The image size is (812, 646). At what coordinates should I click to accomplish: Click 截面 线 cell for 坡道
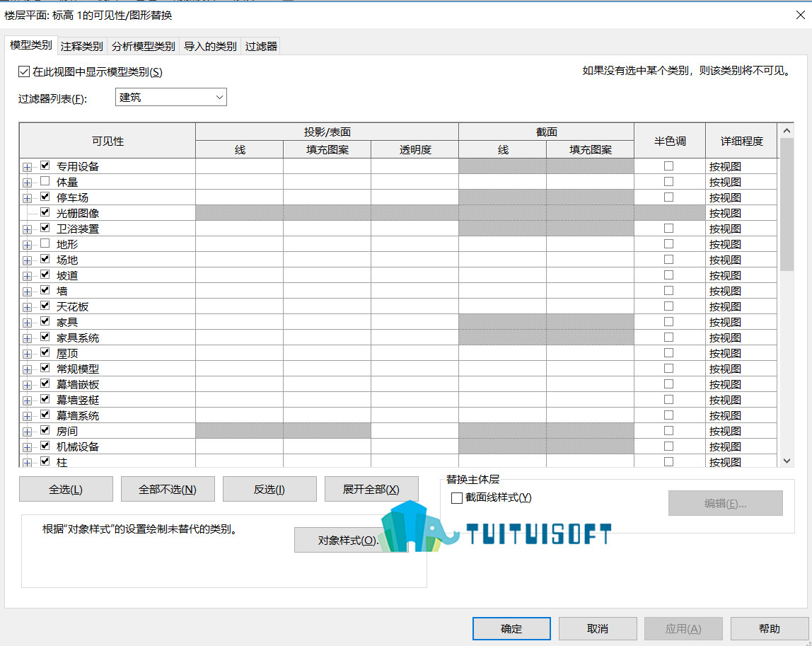502,275
